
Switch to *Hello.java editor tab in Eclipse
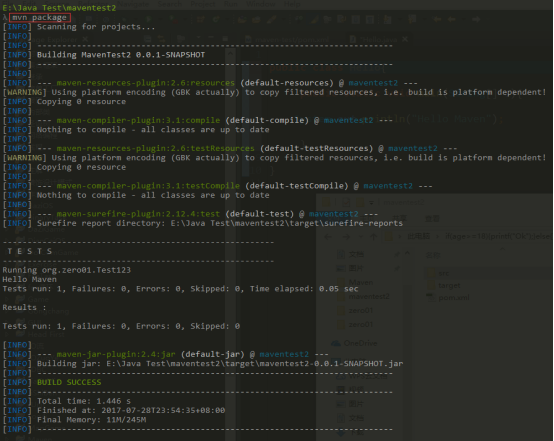378,40
